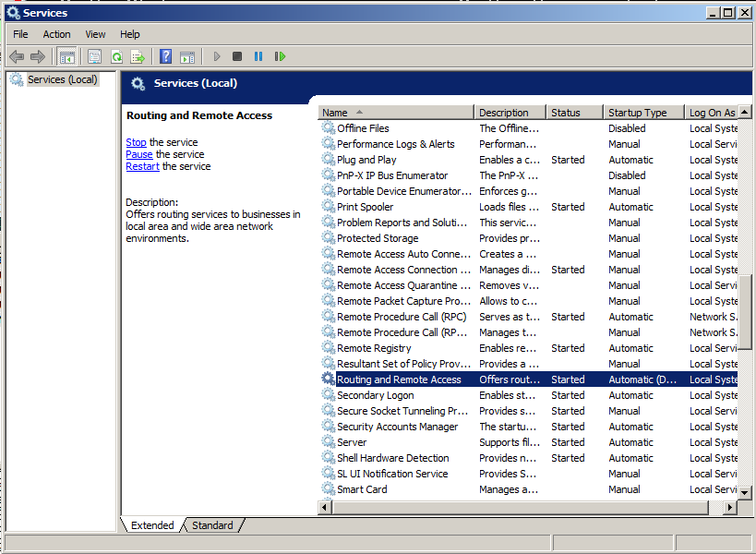Viewport: 756px width, 554px height.
Task: Switch to the Standard tab
Action: pyautogui.click(x=212, y=525)
